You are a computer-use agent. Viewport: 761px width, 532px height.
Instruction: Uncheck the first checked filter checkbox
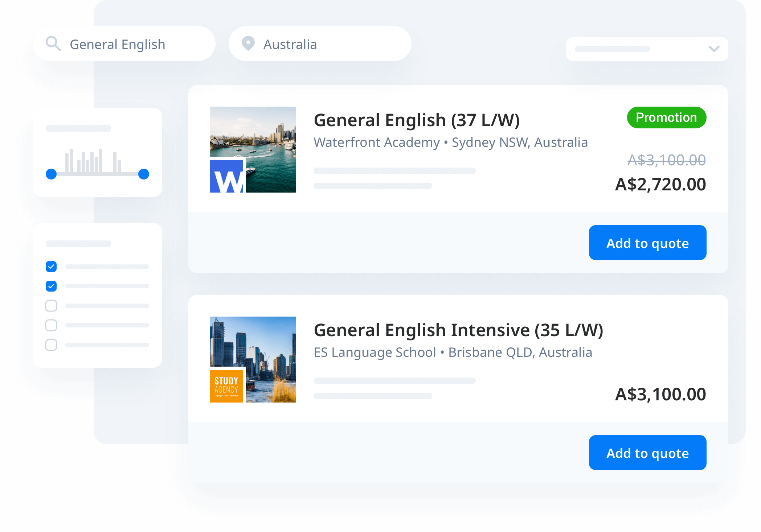pos(51,267)
